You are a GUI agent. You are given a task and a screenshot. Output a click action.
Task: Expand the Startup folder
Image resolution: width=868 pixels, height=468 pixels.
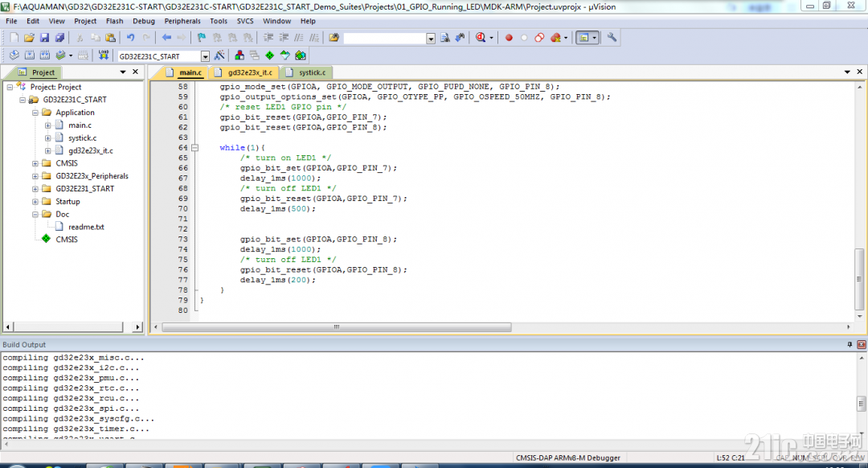tap(35, 202)
